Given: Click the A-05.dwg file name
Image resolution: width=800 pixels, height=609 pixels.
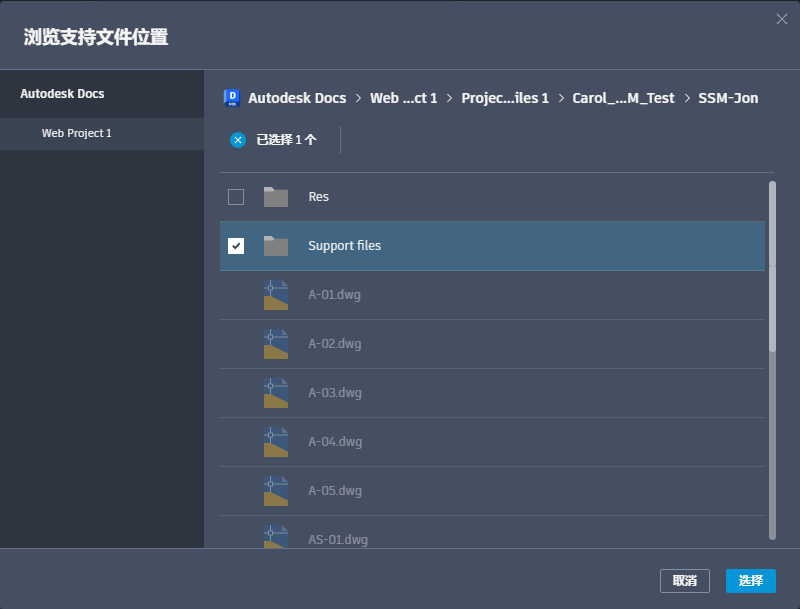Looking at the screenshot, I should [335, 491].
